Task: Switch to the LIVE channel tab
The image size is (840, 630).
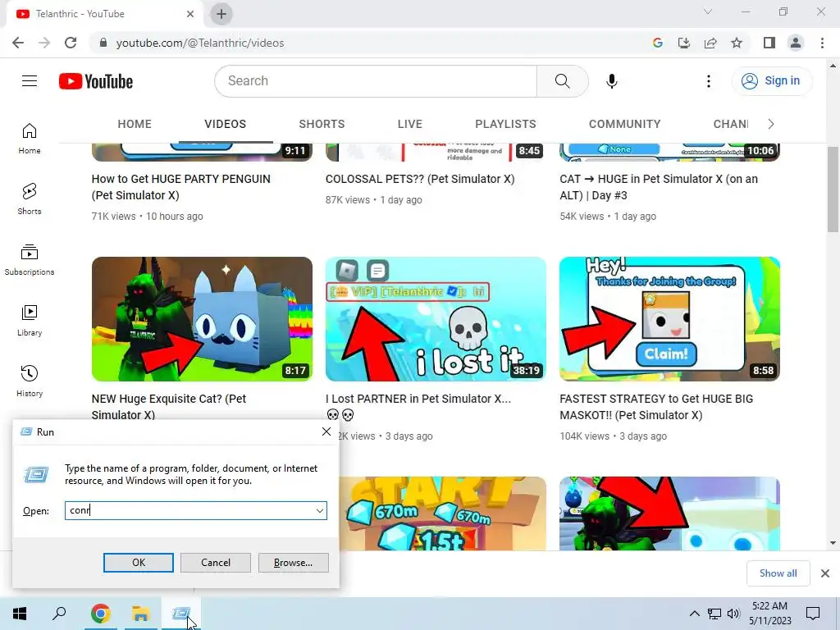Action: (410, 125)
